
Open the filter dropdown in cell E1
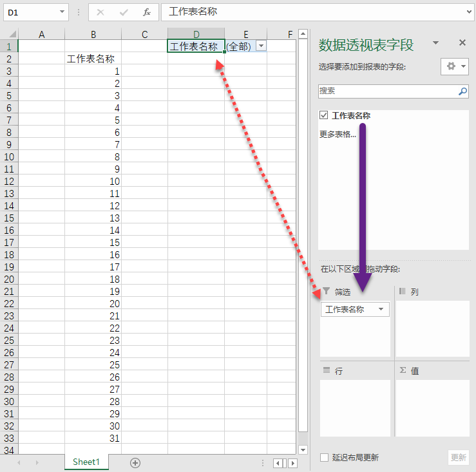coord(261,46)
